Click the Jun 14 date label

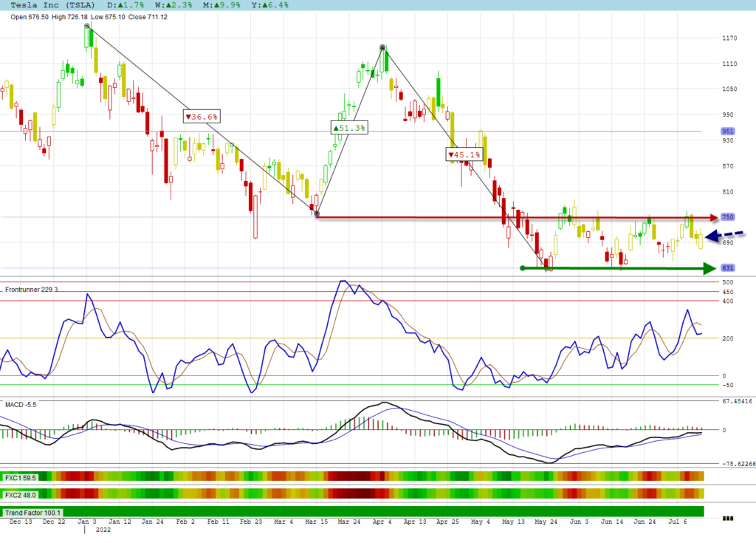point(611,522)
